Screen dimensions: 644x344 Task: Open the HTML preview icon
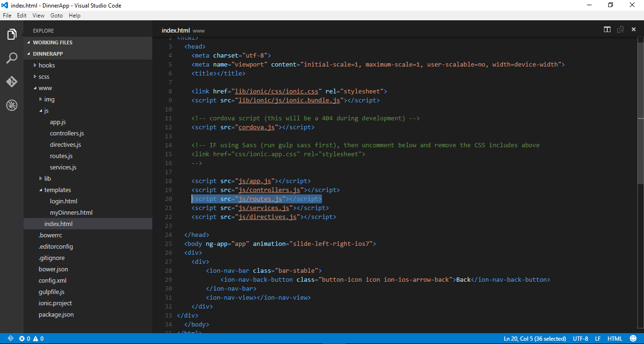[620, 29]
